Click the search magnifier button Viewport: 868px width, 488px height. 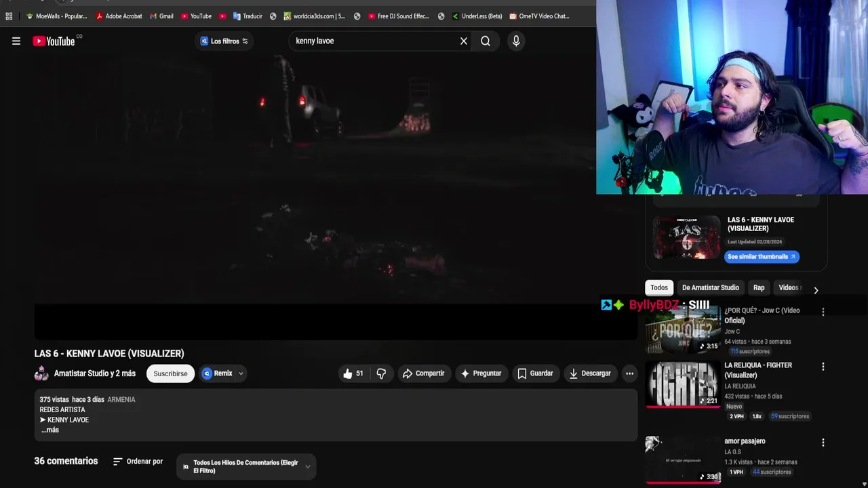(x=486, y=41)
